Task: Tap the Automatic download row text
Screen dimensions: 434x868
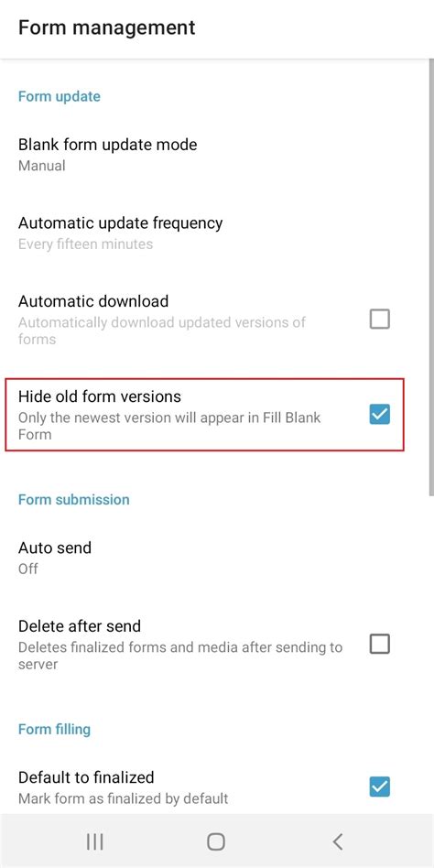Action: coord(162,320)
